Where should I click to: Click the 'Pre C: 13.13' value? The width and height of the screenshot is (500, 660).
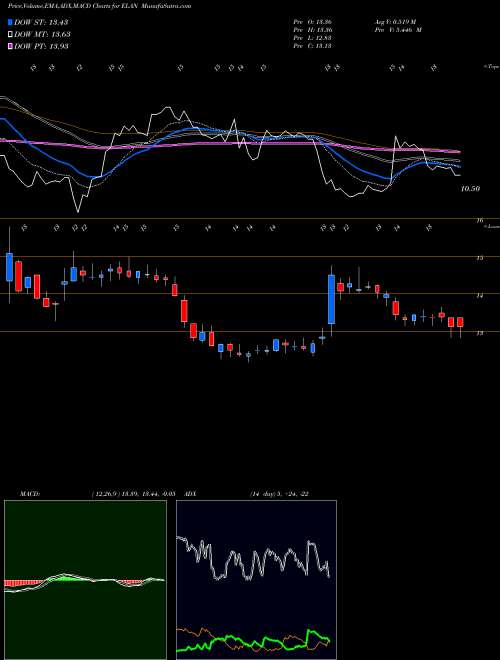tap(312, 46)
